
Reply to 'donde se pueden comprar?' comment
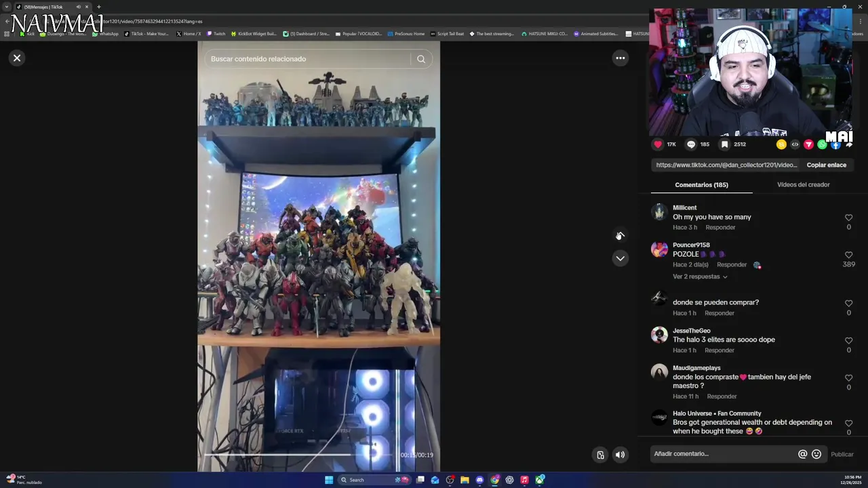click(719, 313)
